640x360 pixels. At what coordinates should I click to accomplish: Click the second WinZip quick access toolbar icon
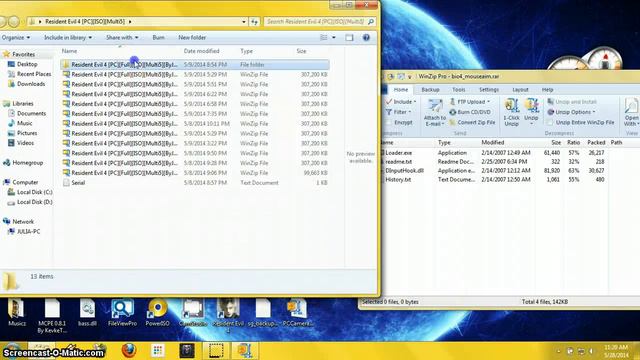click(400, 76)
